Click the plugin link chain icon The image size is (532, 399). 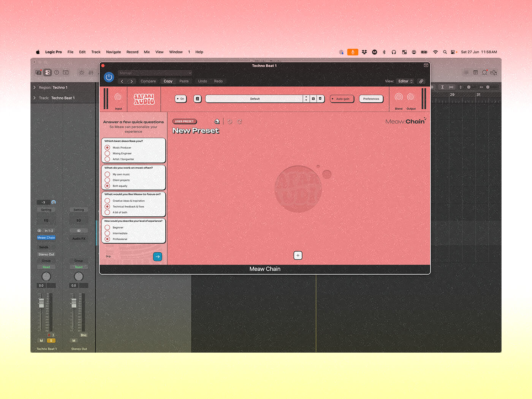pos(421,81)
